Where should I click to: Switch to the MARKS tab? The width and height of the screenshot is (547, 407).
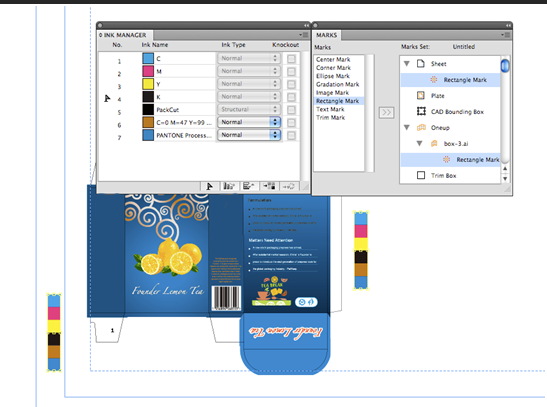click(x=327, y=35)
